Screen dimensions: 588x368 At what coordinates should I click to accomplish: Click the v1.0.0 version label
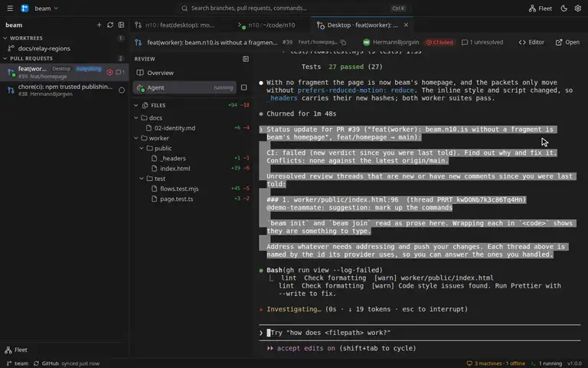(x=574, y=363)
